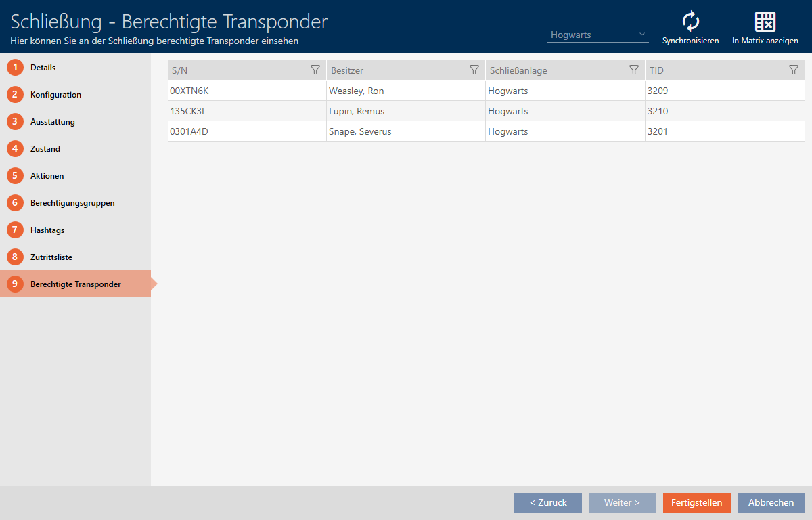This screenshot has height=520, width=812.
Task: Open filter for TID column
Action: tap(794, 70)
